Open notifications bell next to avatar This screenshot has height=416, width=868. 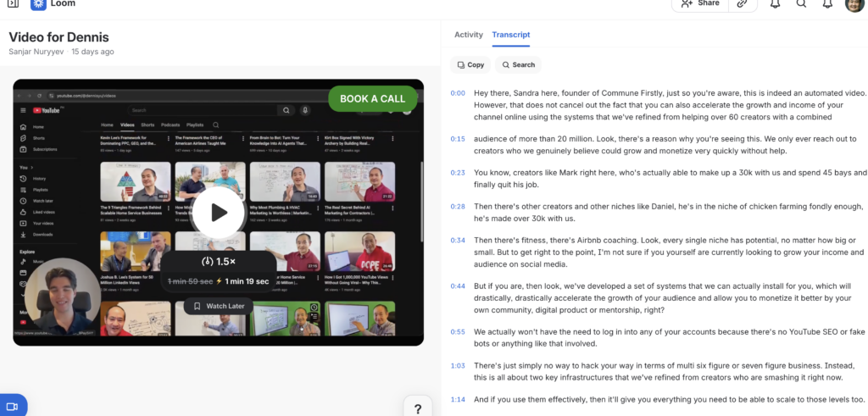(x=828, y=4)
